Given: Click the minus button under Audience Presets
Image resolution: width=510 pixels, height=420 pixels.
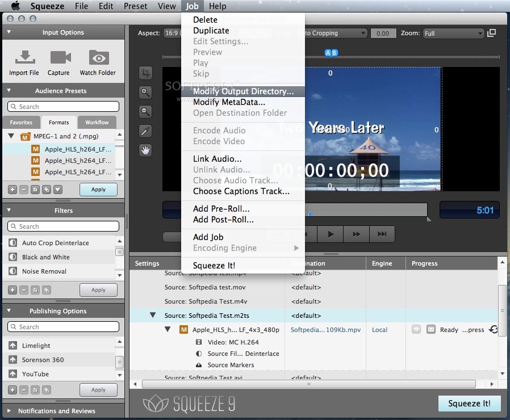Looking at the screenshot, I should point(24,190).
